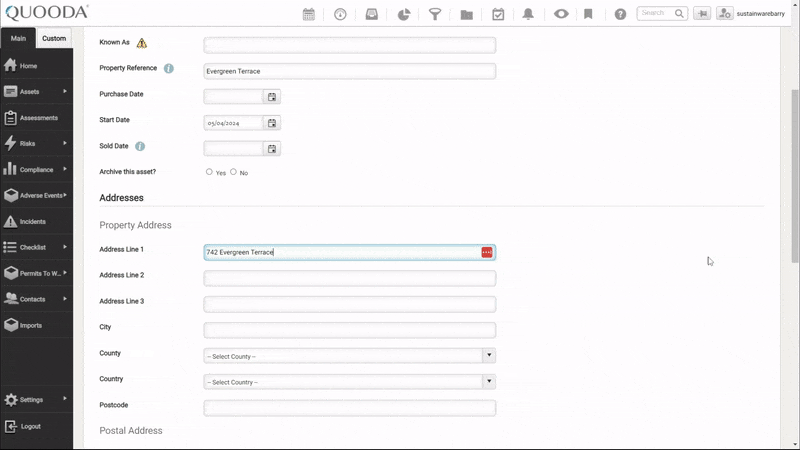
Task: Open the pie chart reports icon
Action: [404, 14]
